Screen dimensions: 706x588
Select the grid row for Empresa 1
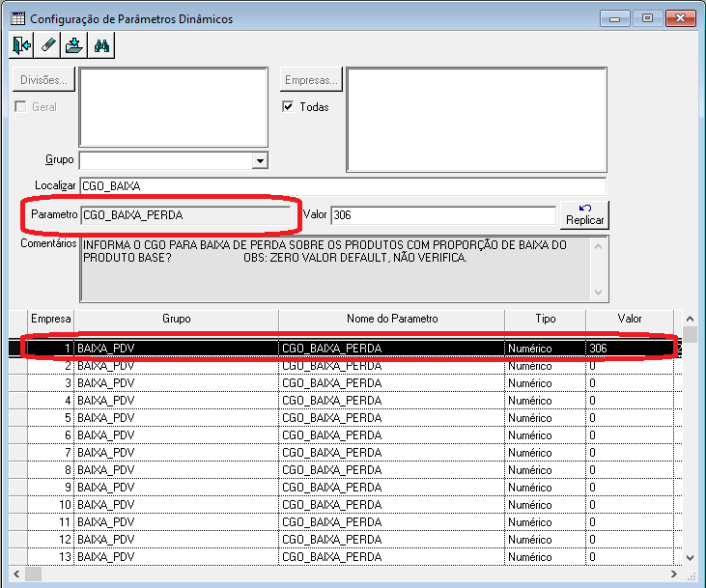tap(346, 348)
